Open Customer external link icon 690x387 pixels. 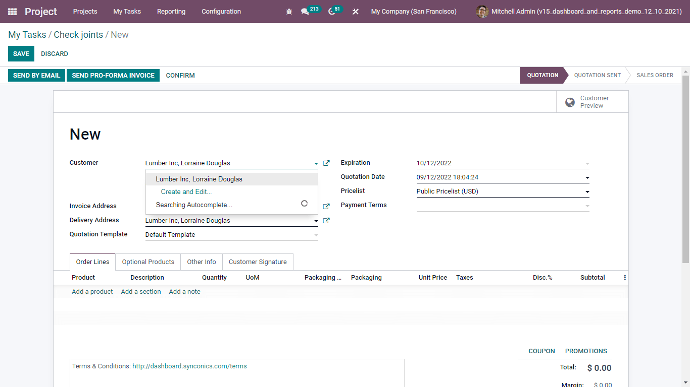coord(326,163)
